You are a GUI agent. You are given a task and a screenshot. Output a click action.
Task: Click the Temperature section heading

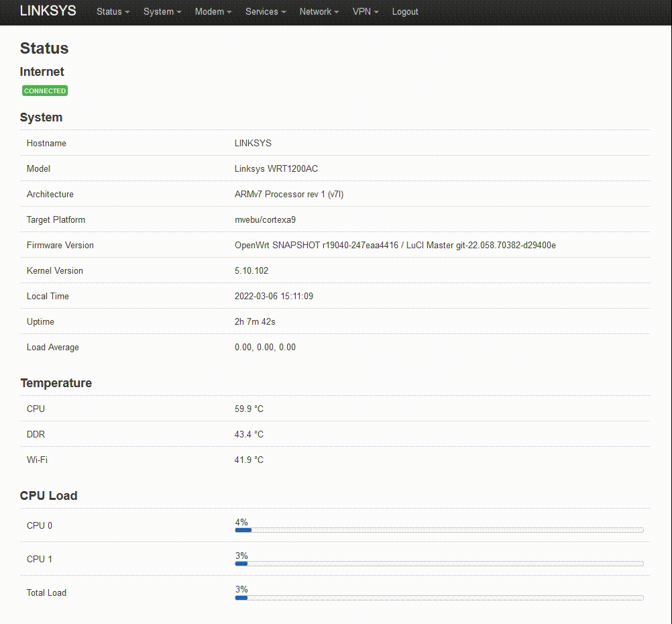[56, 383]
